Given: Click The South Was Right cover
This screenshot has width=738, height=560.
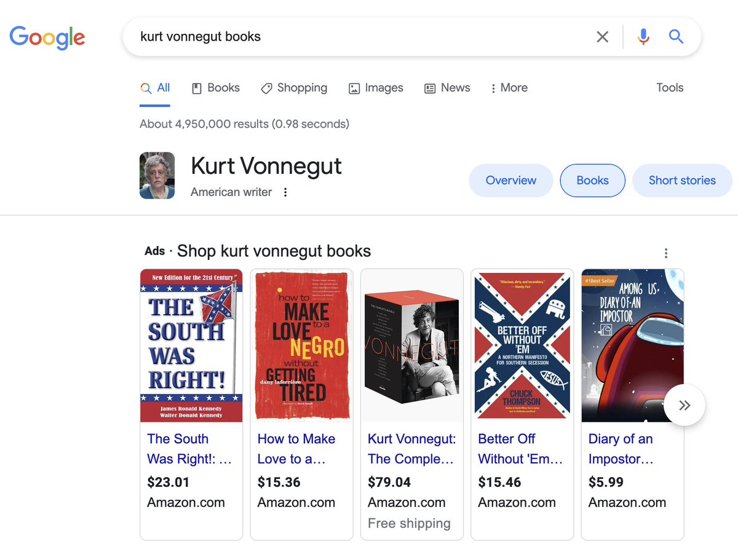Looking at the screenshot, I should (x=191, y=345).
